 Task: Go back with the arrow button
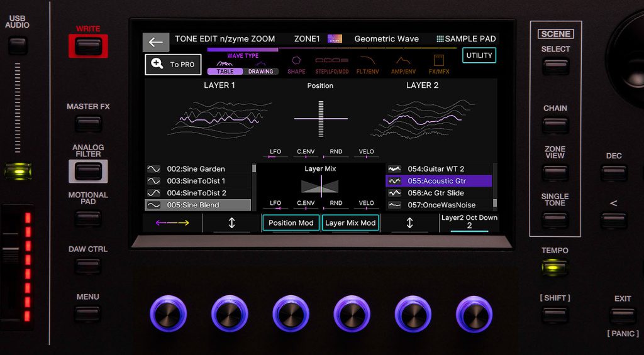pos(156,42)
